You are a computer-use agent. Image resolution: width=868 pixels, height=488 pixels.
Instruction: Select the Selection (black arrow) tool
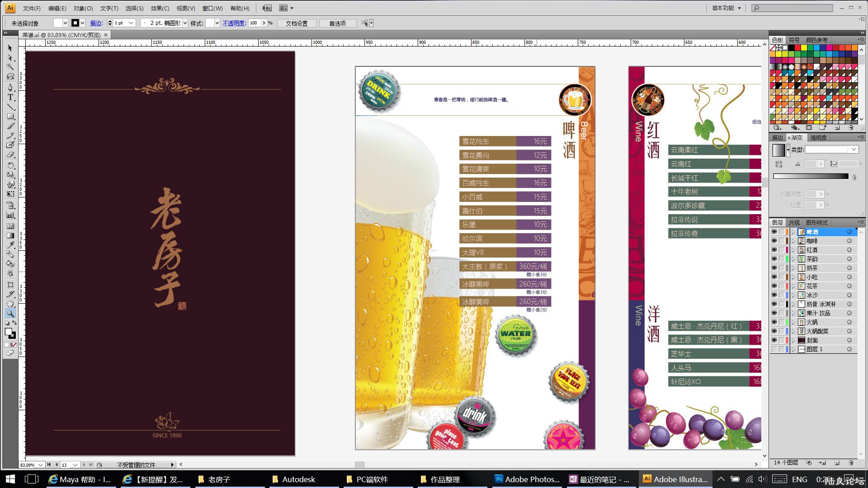tap(10, 48)
